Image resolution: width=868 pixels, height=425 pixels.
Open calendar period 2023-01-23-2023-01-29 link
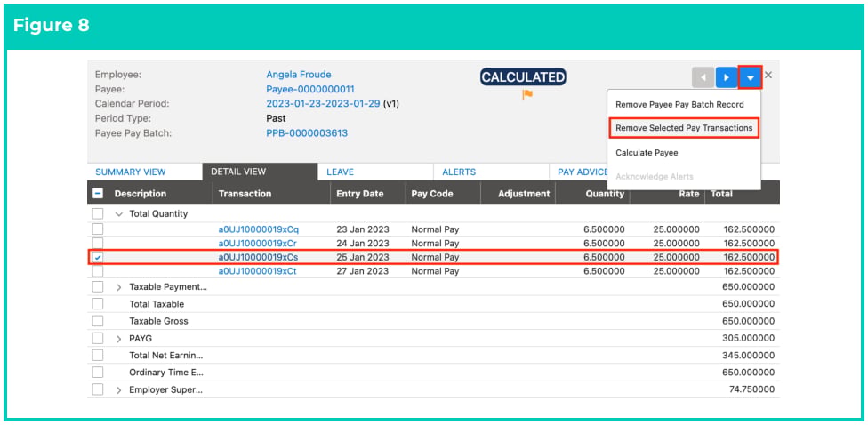pyautogui.click(x=324, y=103)
